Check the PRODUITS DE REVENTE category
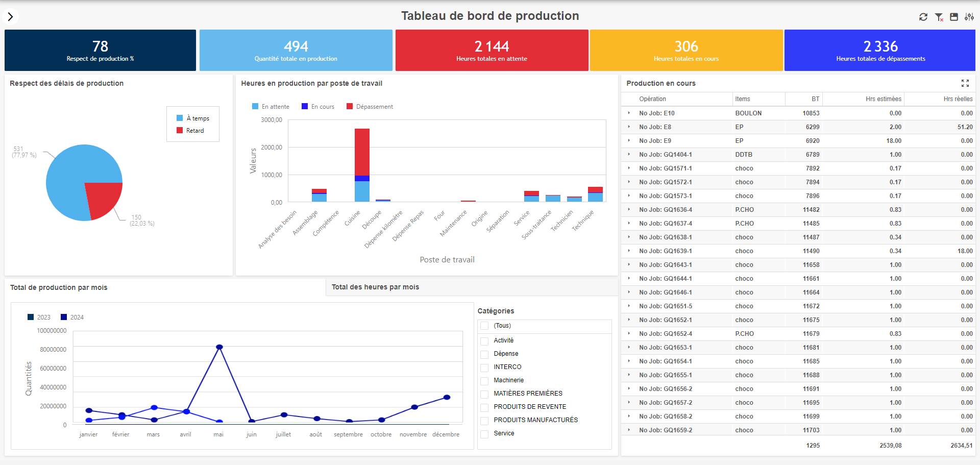Image resolution: width=980 pixels, height=465 pixels. tap(485, 407)
